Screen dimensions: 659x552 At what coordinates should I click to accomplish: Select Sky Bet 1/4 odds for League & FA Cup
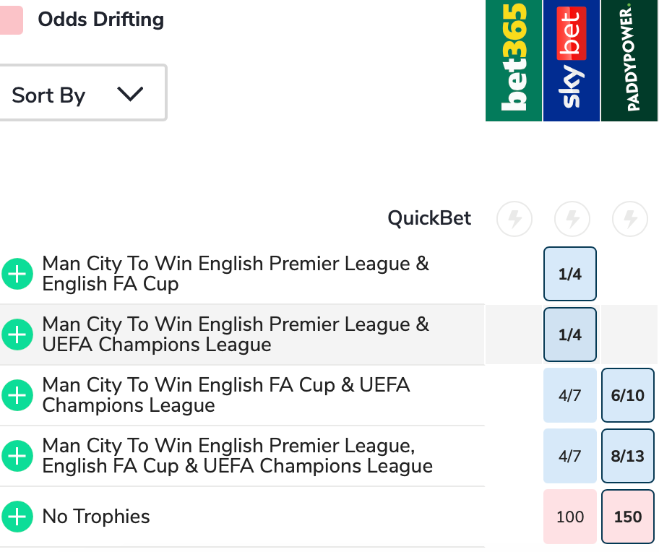(x=570, y=274)
